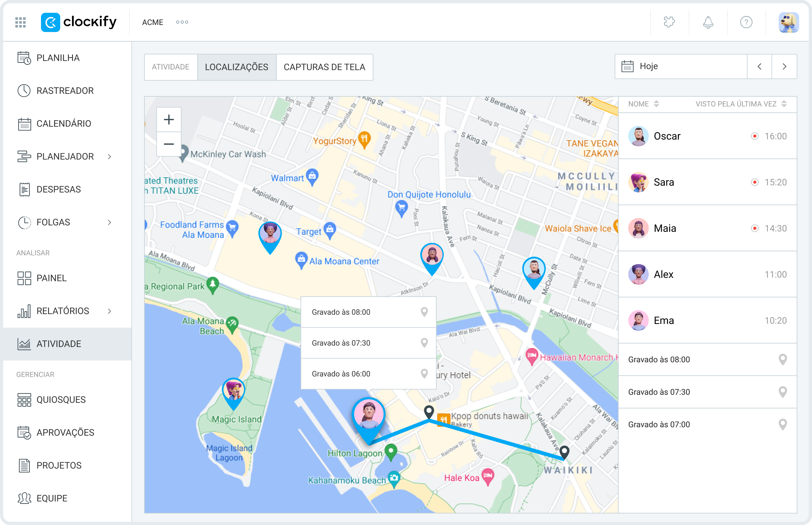Switch to the Capturas de Tela tab
Viewport: 812px width, 525px height.
pyautogui.click(x=325, y=67)
